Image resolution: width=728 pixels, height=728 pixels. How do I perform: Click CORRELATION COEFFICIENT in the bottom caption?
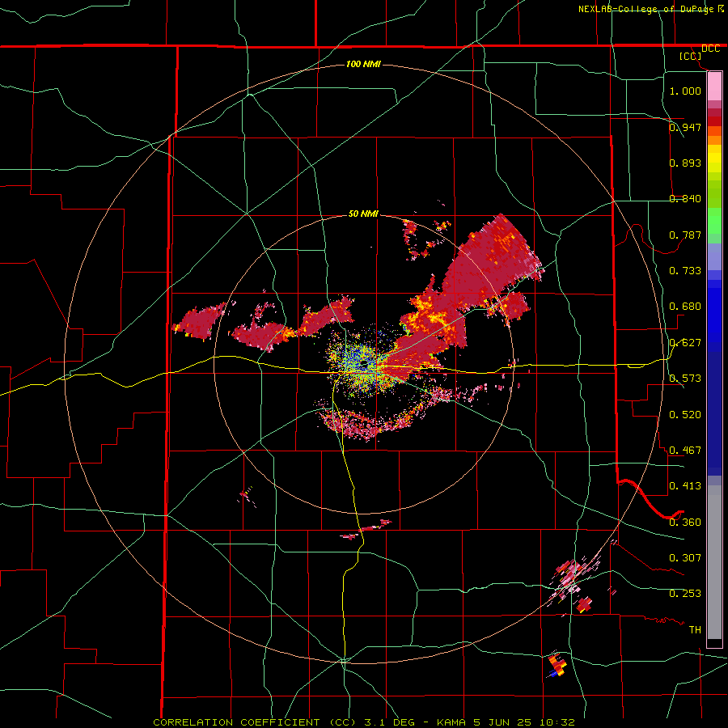coord(236,722)
